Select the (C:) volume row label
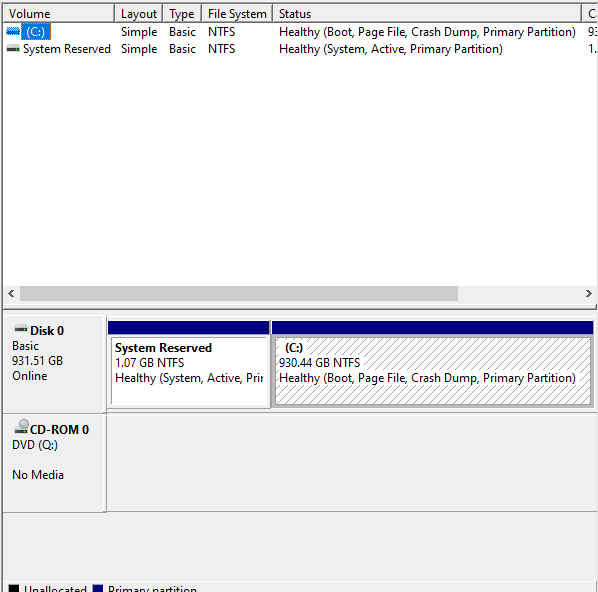Viewport: 598px width, 592px height. [36, 32]
